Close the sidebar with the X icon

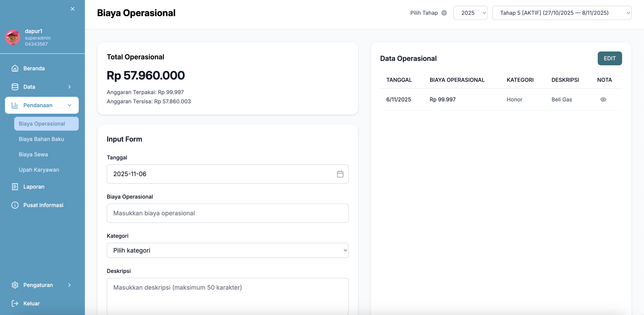click(x=73, y=9)
